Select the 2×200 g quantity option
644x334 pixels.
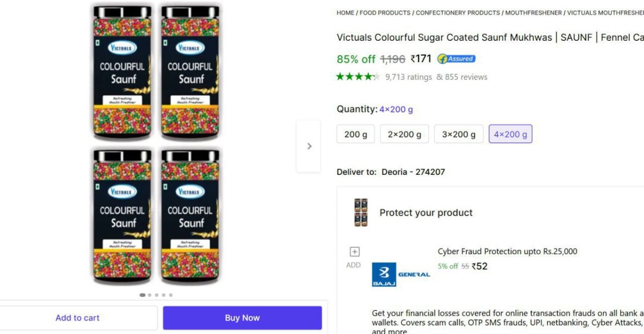click(404, 134)
